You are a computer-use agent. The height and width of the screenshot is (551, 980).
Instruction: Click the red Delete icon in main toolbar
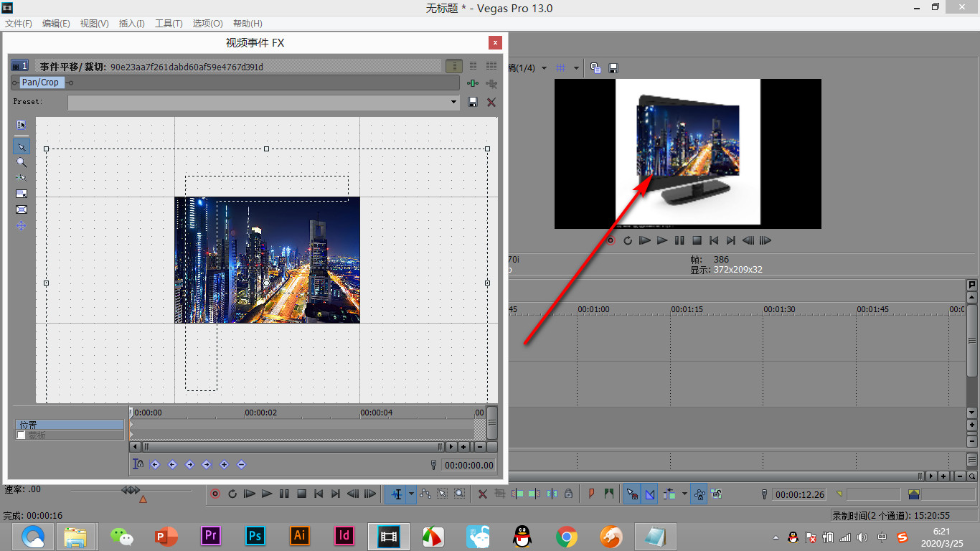483,494
